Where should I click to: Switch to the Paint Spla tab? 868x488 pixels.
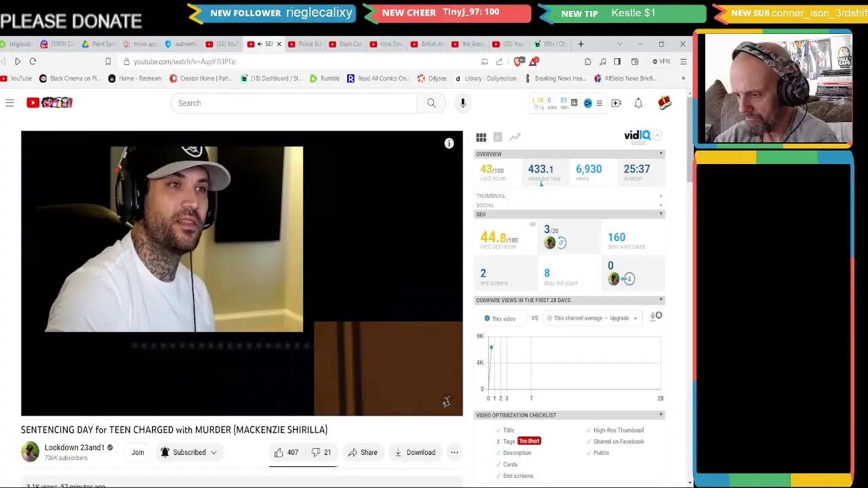click(98, 44)
